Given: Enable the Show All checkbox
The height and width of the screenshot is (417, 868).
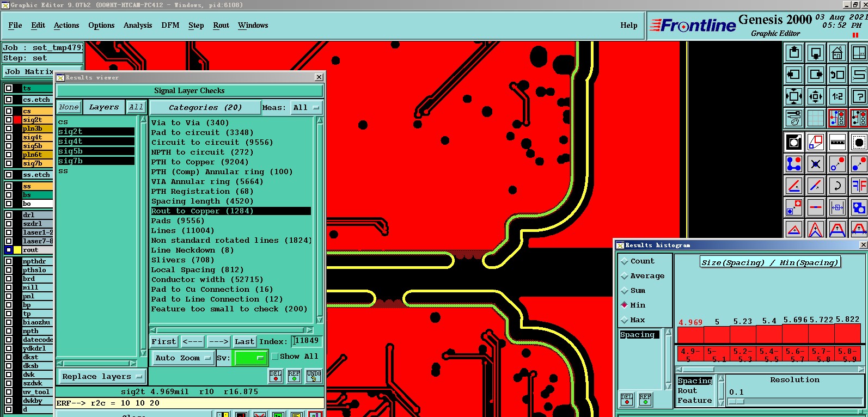Looking at the screenshot, I should [275, 357].
